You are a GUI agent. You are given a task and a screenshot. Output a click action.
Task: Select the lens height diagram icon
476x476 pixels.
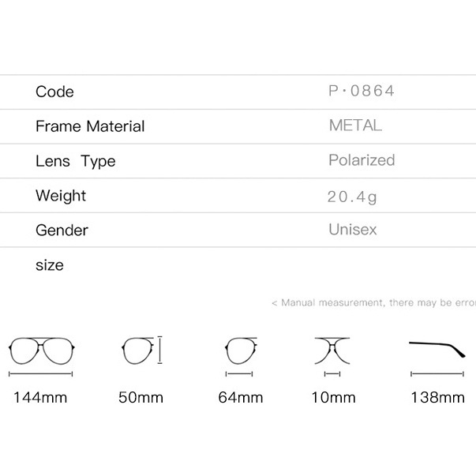(x=142, y=350)
